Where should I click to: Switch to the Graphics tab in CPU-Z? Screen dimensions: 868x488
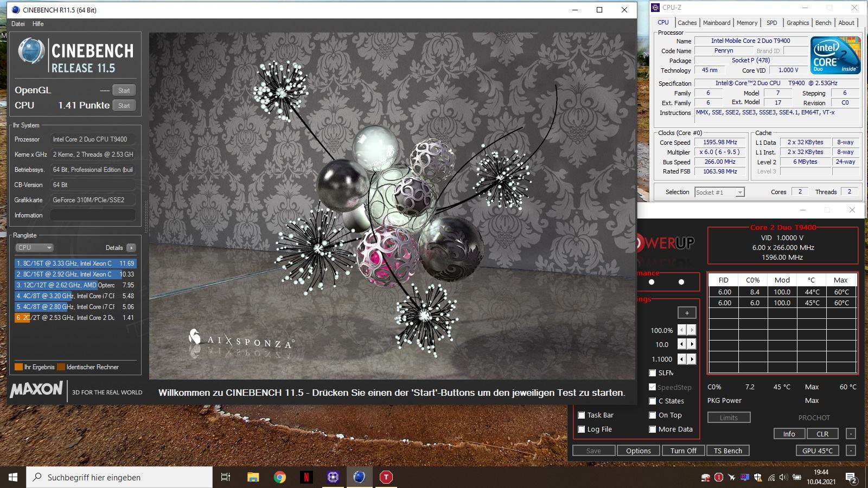coord(797,23)
